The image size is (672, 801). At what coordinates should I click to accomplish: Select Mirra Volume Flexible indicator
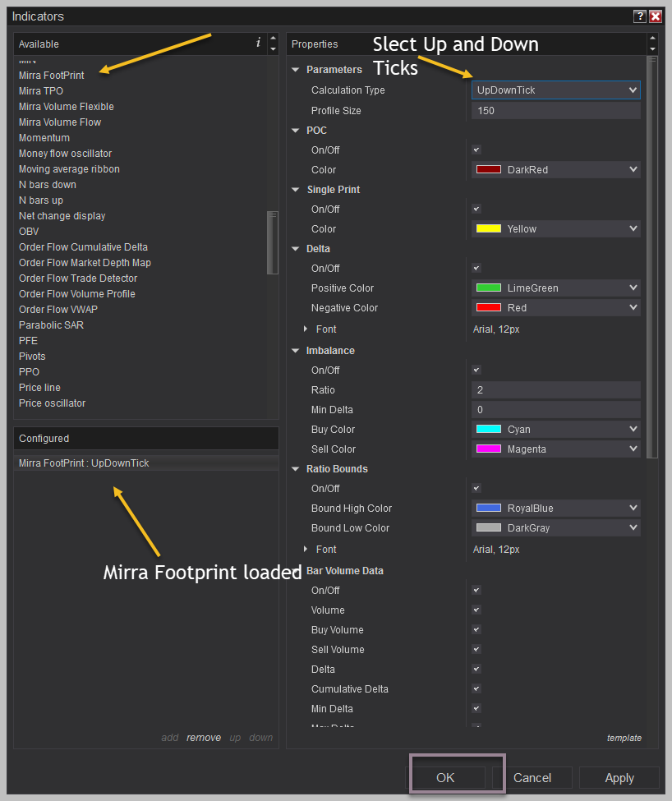click(67, 106)
